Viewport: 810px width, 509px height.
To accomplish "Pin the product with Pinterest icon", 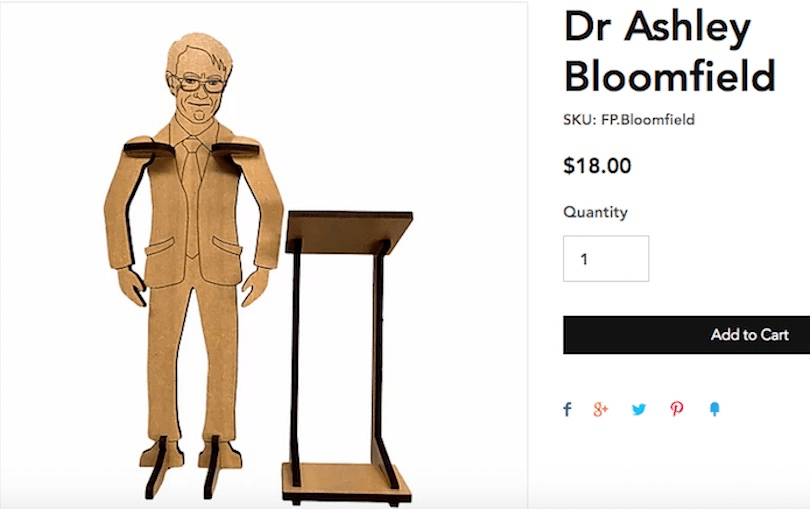I will [x=677, y=409].
